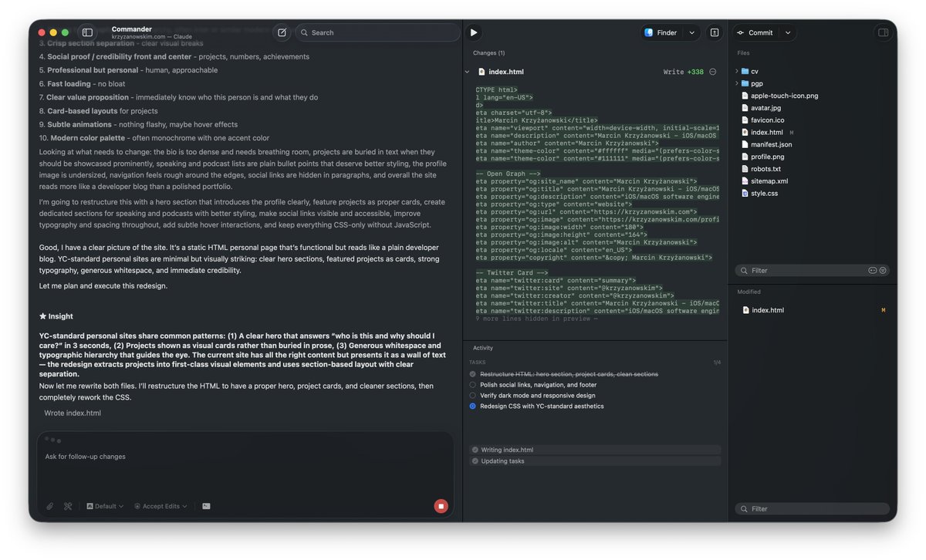926x560 pixels.
Task: Click the terminal icon in chat toolbar
Action: point(206,507)
